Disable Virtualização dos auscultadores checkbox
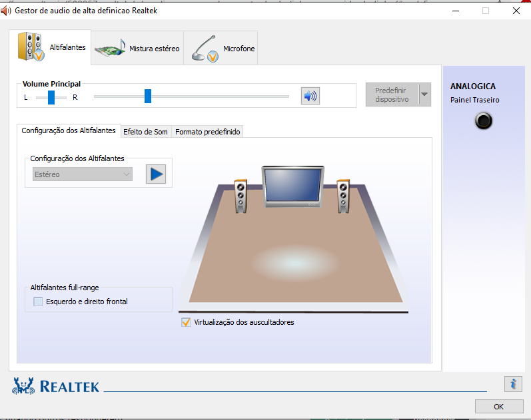The image size is (531, 420). 186,322
